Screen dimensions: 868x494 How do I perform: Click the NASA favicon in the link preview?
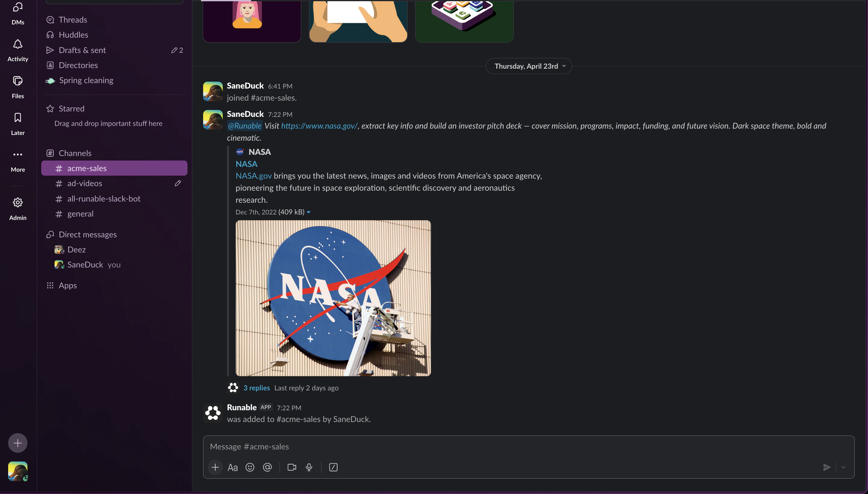click(x=240, y=152)
